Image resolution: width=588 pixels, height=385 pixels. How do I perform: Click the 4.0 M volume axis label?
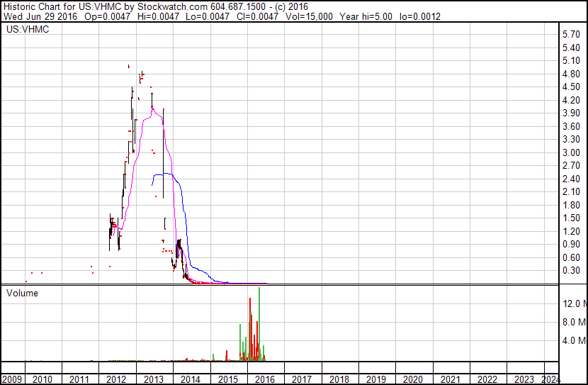point(575,340)
